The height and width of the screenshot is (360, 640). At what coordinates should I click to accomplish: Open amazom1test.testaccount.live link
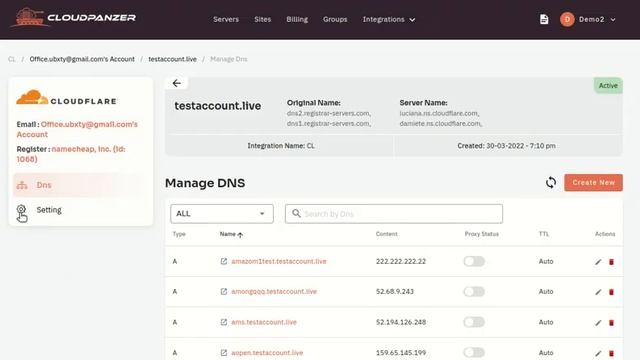click(x=279, y=261)
